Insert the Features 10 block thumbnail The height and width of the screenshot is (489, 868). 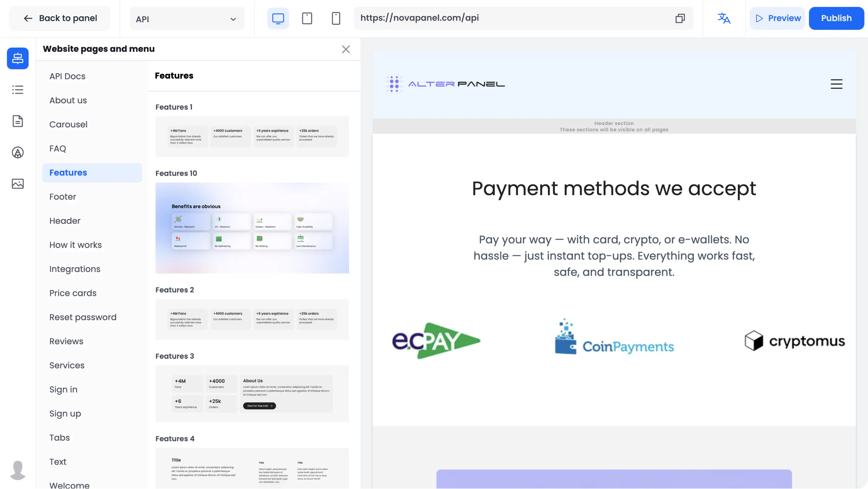tap(252, 228)
